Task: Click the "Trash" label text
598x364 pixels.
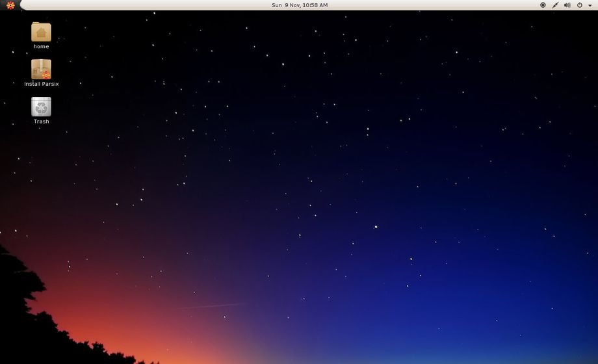Action: pos(41,122)
